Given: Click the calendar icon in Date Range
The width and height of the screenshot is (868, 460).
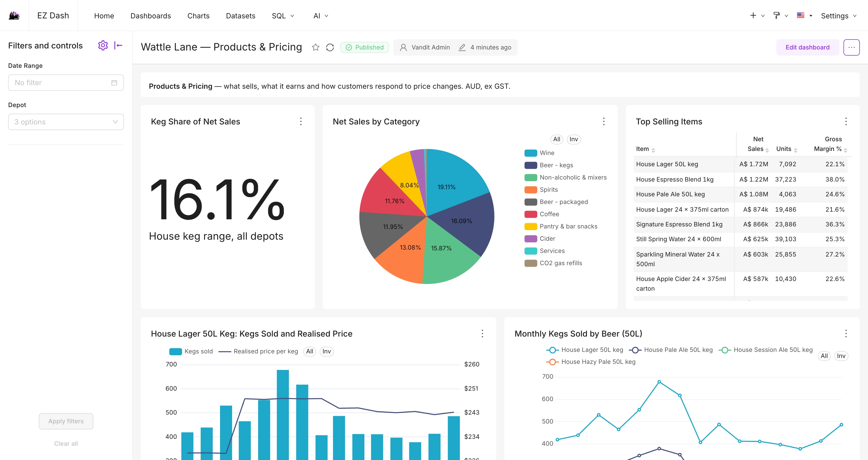Looking at the screenshot, I should (x=114, y=83).
